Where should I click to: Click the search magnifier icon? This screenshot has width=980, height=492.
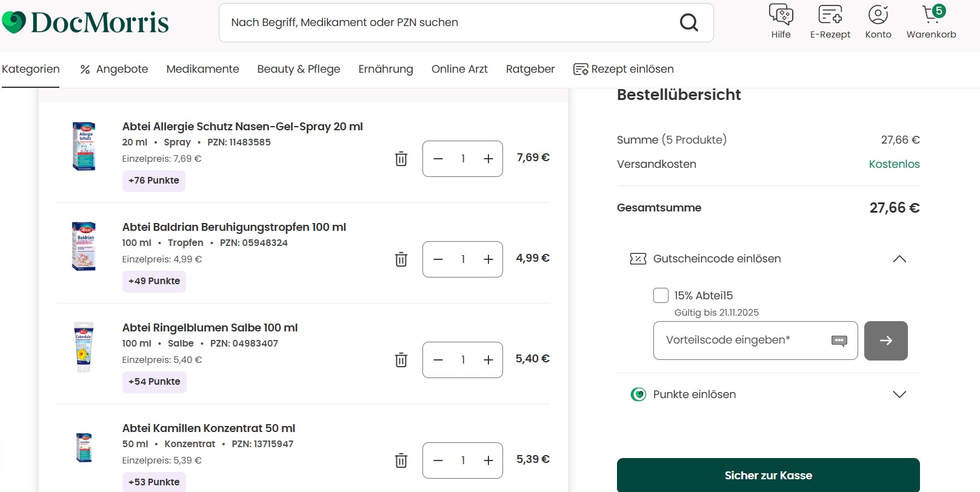[688, 23]
